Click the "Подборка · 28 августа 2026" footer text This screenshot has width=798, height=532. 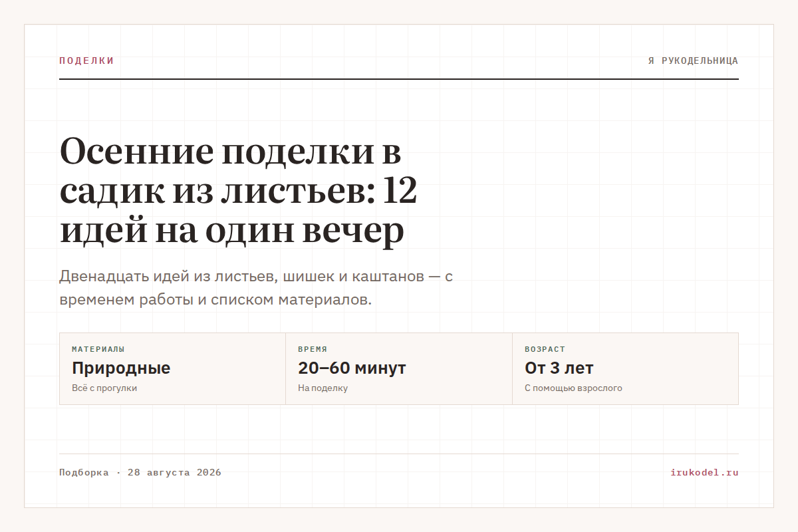[140, 473]
